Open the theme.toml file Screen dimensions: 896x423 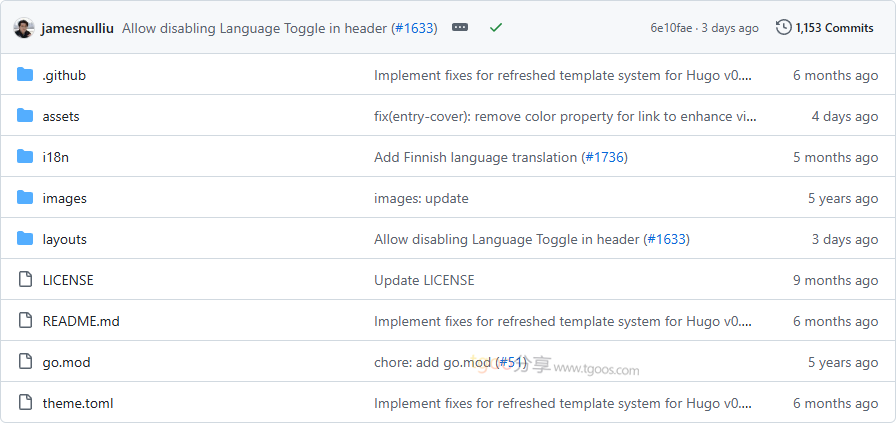tap(77, 403)
